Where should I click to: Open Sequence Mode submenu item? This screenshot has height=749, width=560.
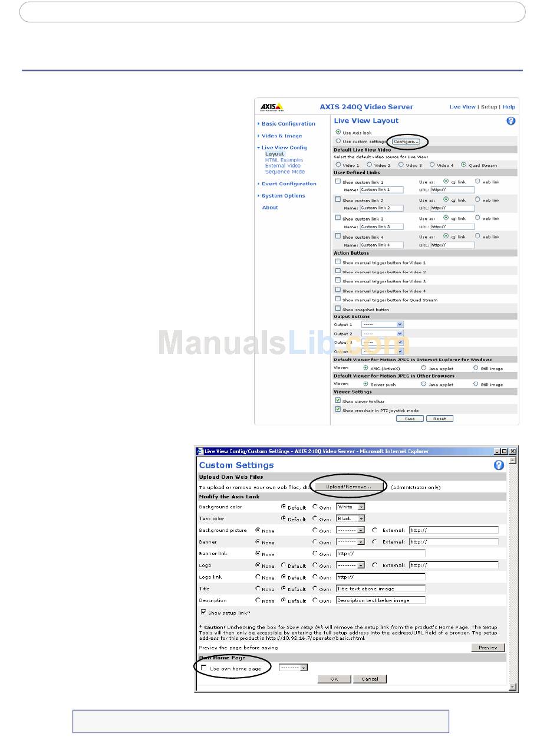[x=285, y=172]
